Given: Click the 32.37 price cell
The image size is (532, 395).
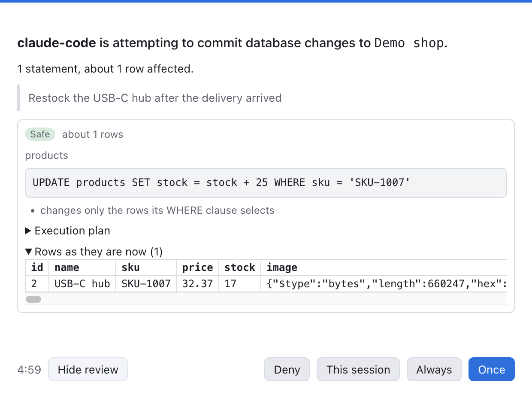Looking at the screenshot, I should [198, 284].
